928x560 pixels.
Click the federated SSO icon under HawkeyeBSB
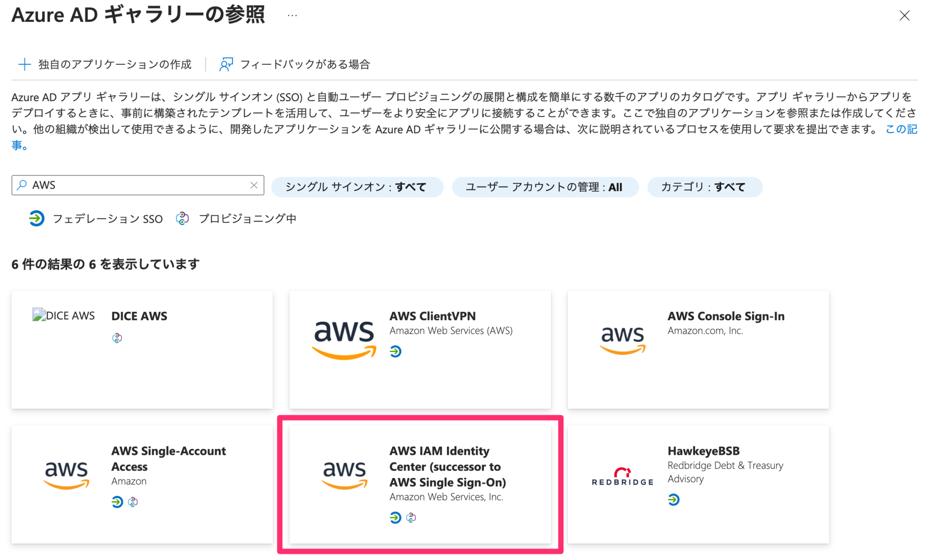coord(674,500)
